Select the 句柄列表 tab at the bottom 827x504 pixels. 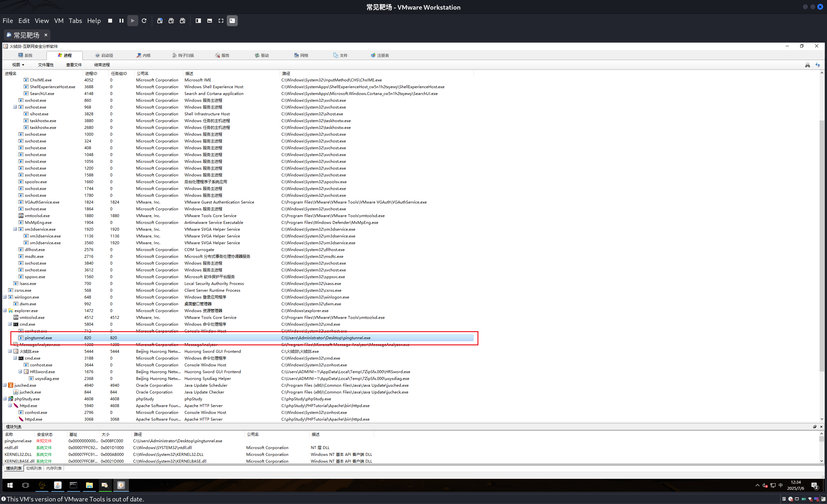click(34, 468)
